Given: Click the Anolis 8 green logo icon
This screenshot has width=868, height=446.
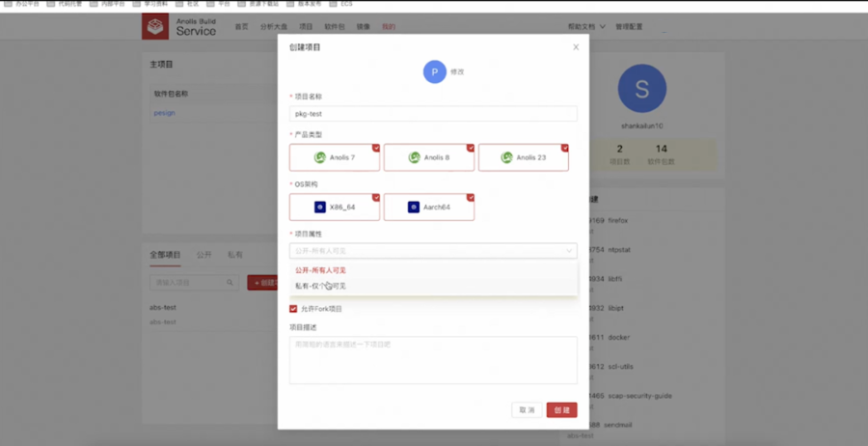Looking at the screenshot, I should tap(414, 157).
